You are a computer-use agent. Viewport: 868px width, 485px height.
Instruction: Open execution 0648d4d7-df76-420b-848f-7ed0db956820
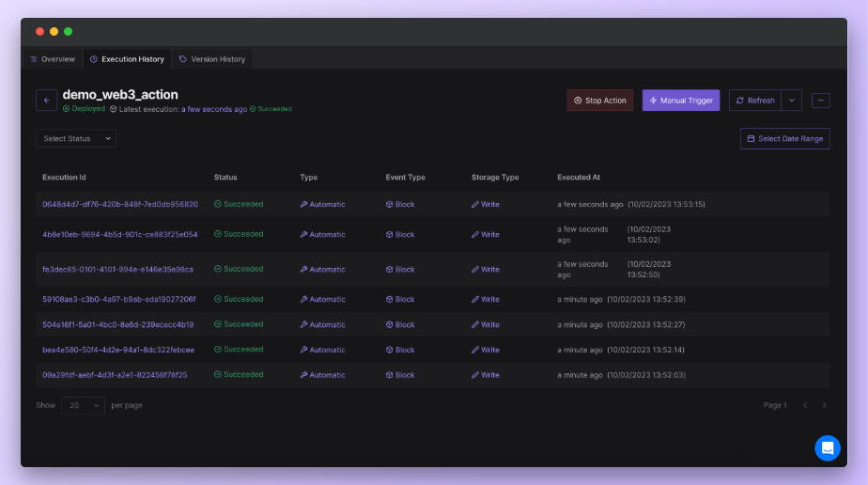pyautogui.click(x=120, y=204)
